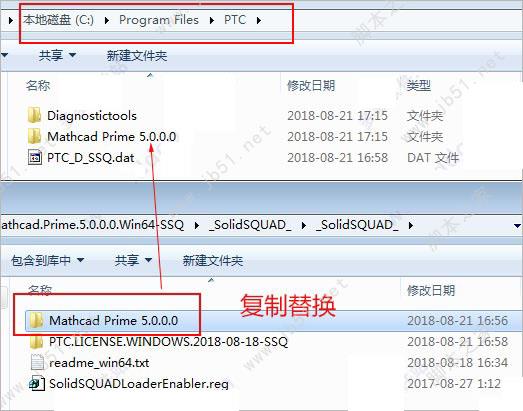Navigate to Program Files breadcrumb
Viewport: 523px width, 411px height.
159,20
